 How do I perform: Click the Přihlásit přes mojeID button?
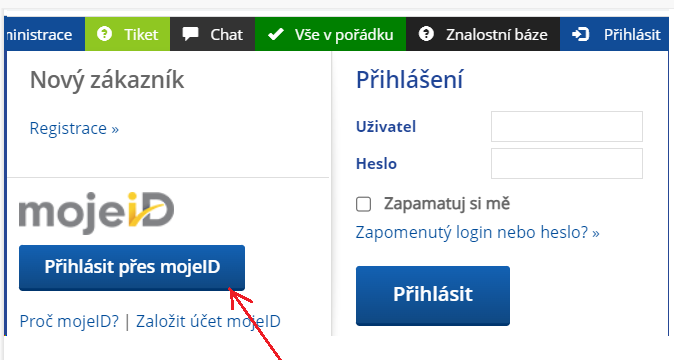click(x=132, y=268)
